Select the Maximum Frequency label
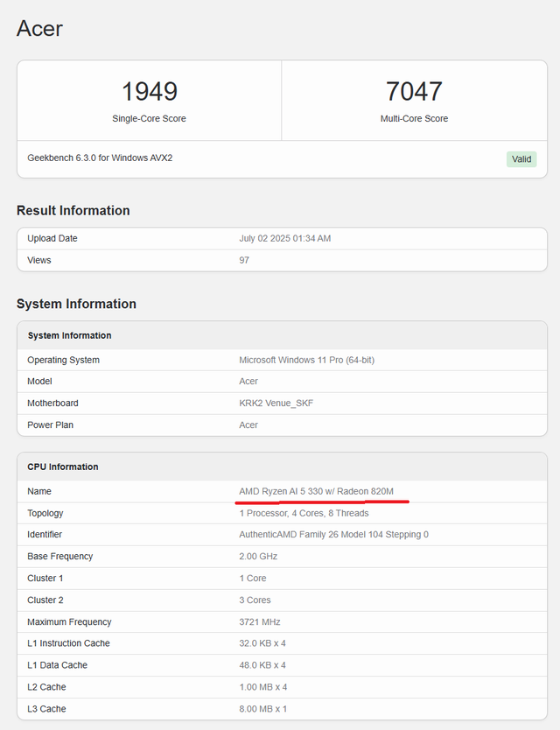The image size is (560, 730). pyautogui.click(x=69, y=622)
